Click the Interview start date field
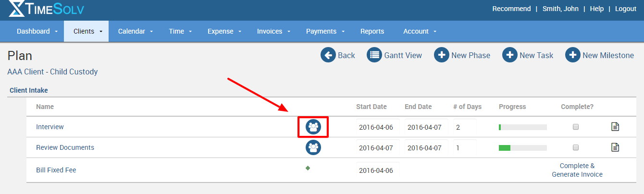The height and width of the screenshot is (194, 644). pyautogui.click(x=377, y=127)
